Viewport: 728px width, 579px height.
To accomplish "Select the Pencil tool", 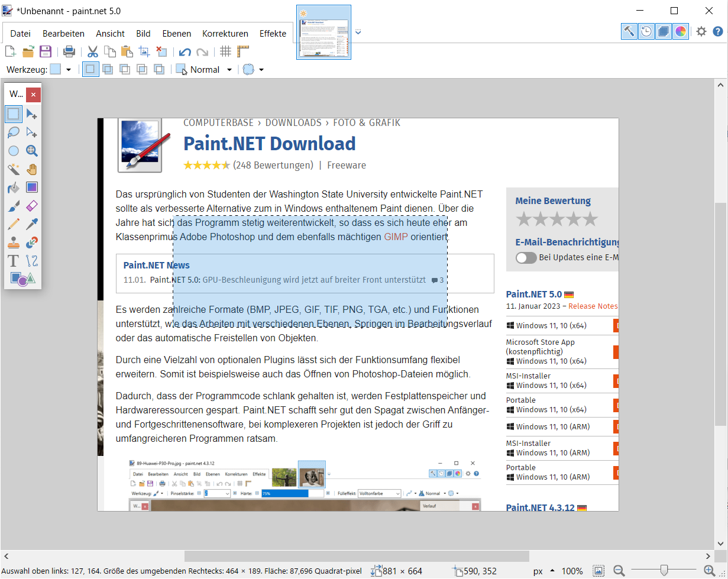I will click(14, 224).
